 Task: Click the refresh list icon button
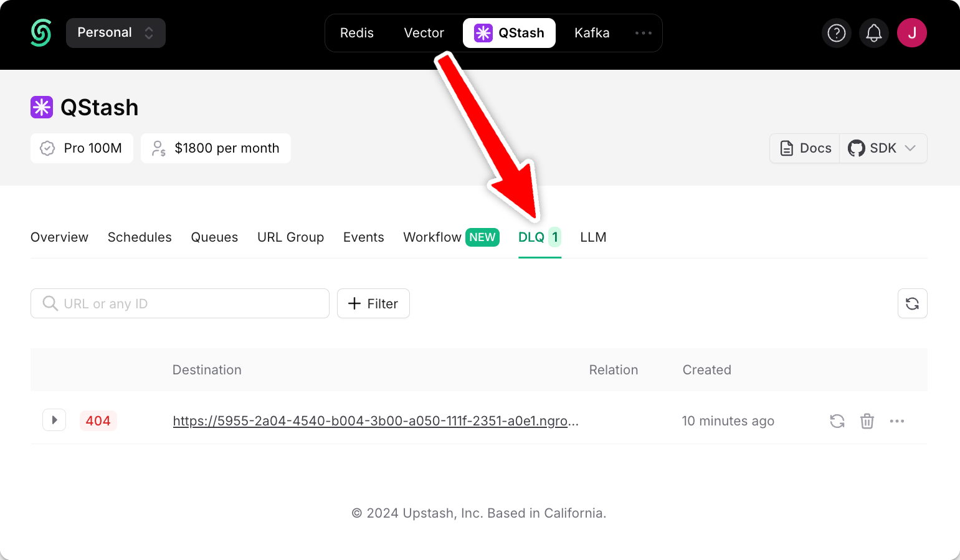913,303
